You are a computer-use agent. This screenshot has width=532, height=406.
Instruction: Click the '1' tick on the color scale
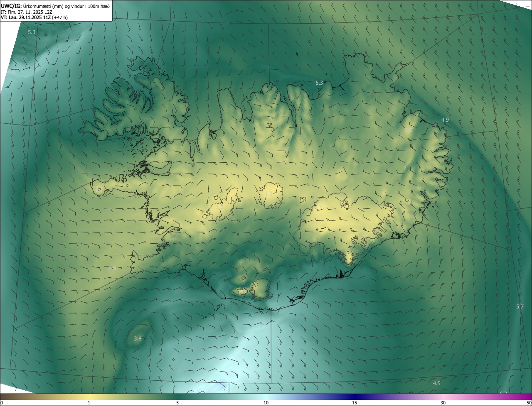(x=89, y=403)
